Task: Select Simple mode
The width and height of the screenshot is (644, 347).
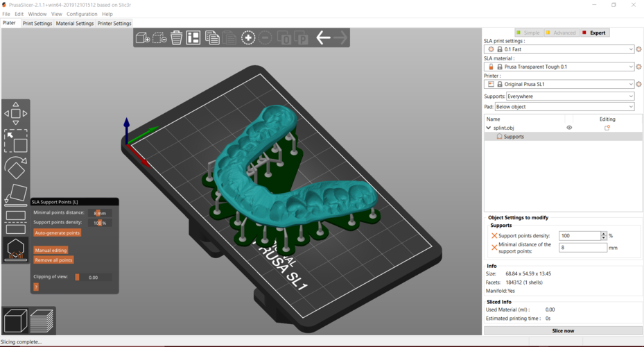Action: coord(528,33)
